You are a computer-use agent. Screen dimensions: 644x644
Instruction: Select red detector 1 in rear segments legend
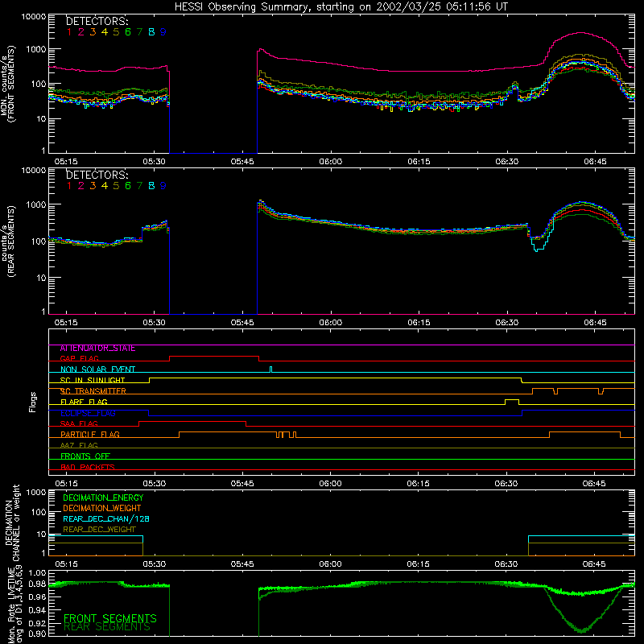tap(69, 186)
